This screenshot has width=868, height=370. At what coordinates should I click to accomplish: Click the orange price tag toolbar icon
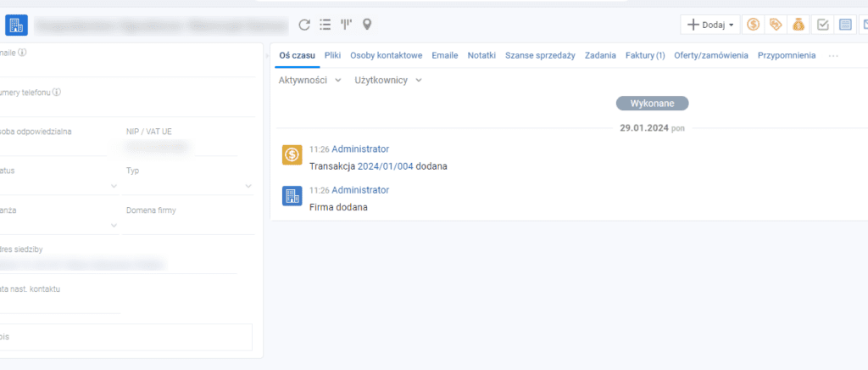775,25
